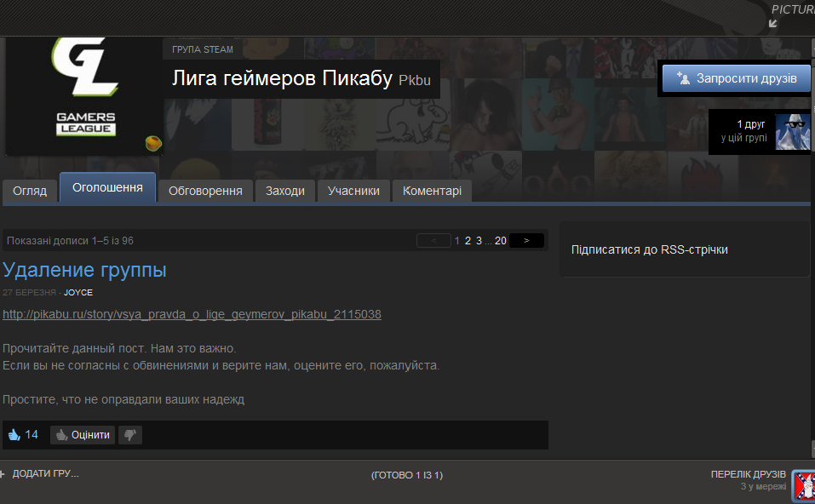815x504 pixels.
Task: Open the friend avatar in this group
Action: coord(792,132)
